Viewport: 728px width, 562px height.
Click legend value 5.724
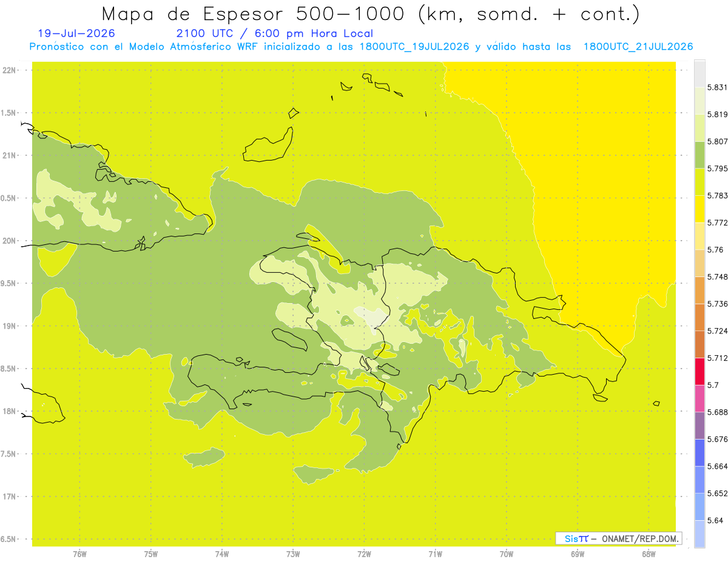718,331
